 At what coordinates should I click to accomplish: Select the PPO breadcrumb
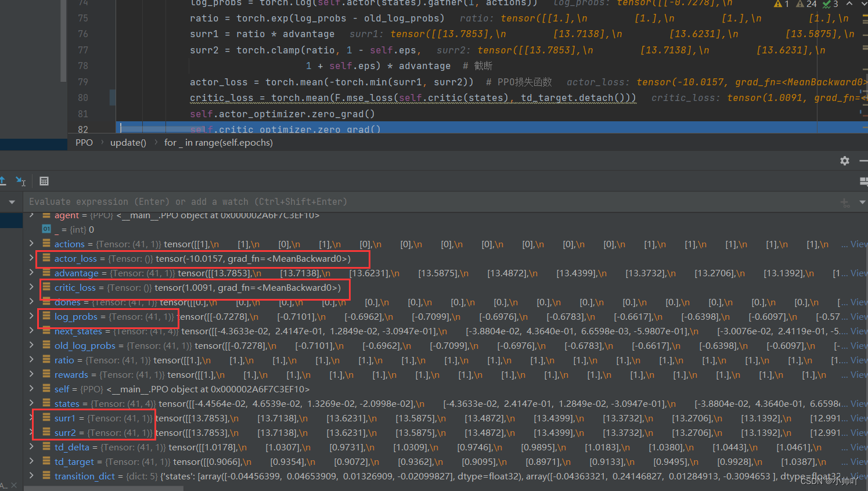tap(84, 143)
